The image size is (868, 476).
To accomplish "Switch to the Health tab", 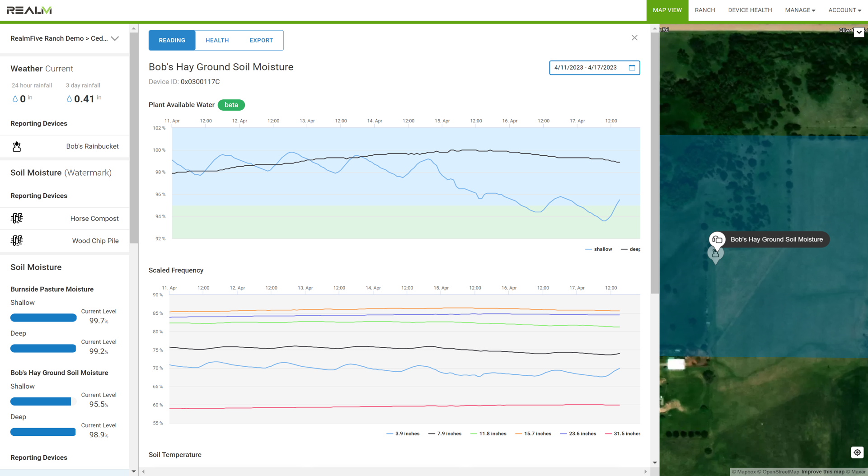I will coord(217,40).
